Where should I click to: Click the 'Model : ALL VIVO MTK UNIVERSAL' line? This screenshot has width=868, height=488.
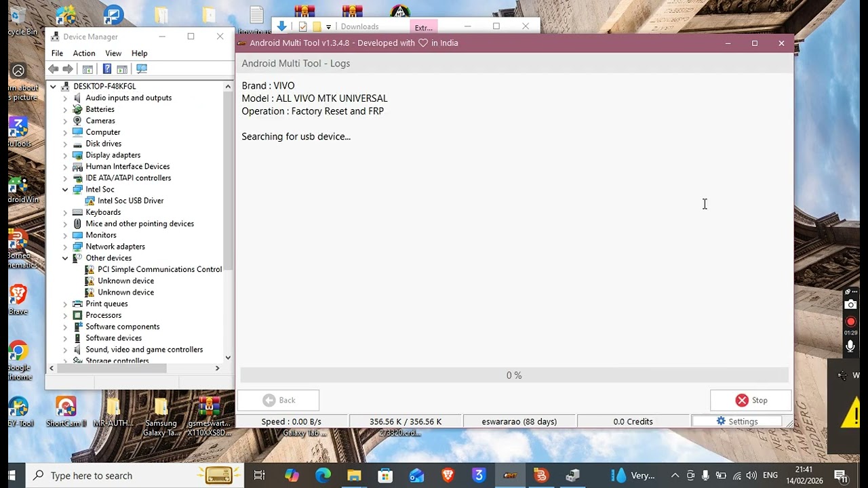pyautogui.click(x=315, y=98)
